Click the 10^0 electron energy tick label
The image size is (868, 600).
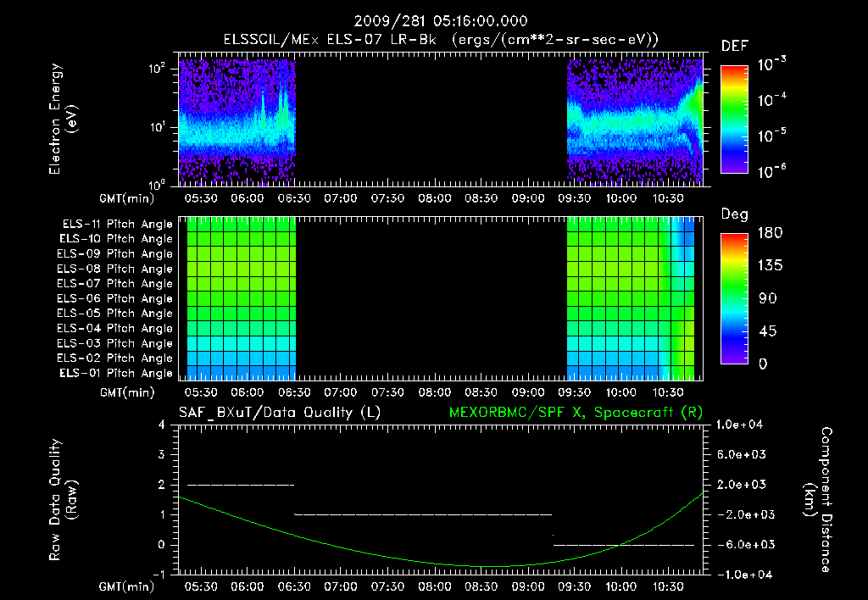[157, 185]
